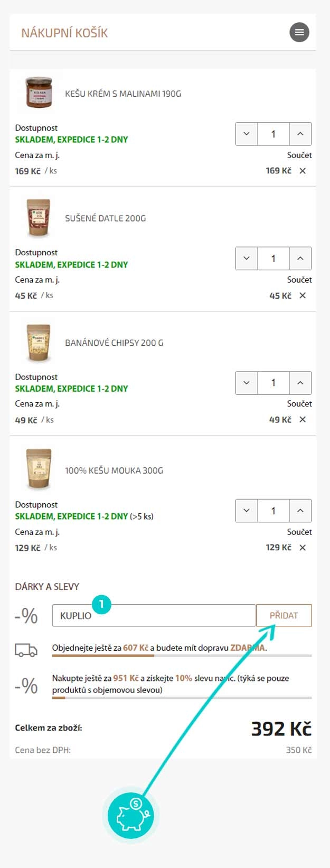Remove Kešu krém s malinami with the X

tap(302, 170)
